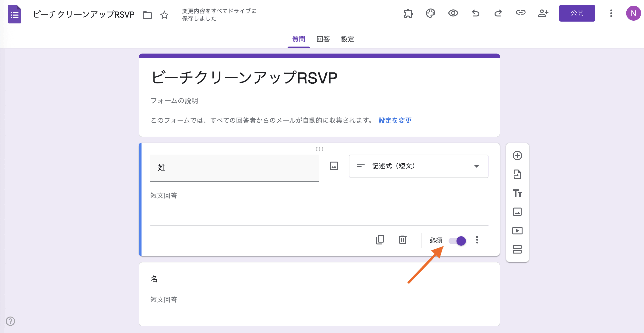
Task: Switch to the 回答 tab
Action: click(323, 39)
